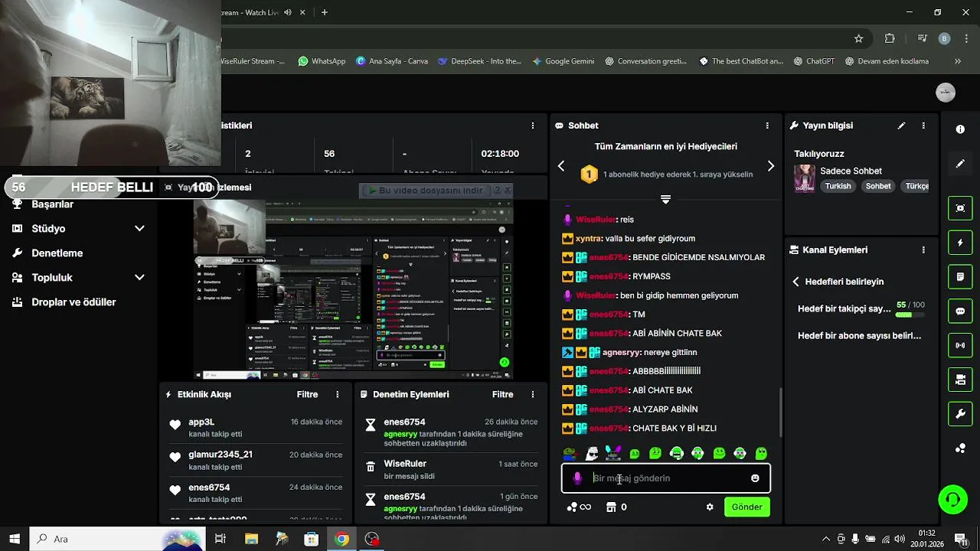The image size is (980, 551).
Task: Click the pencil edit icon in right sidebar
Action: pos(960,164)
